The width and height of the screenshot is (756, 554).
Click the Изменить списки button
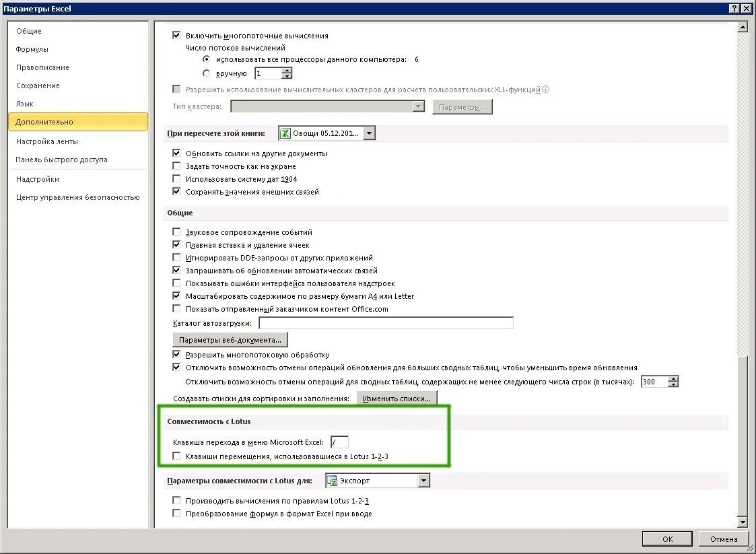[397, 399]
